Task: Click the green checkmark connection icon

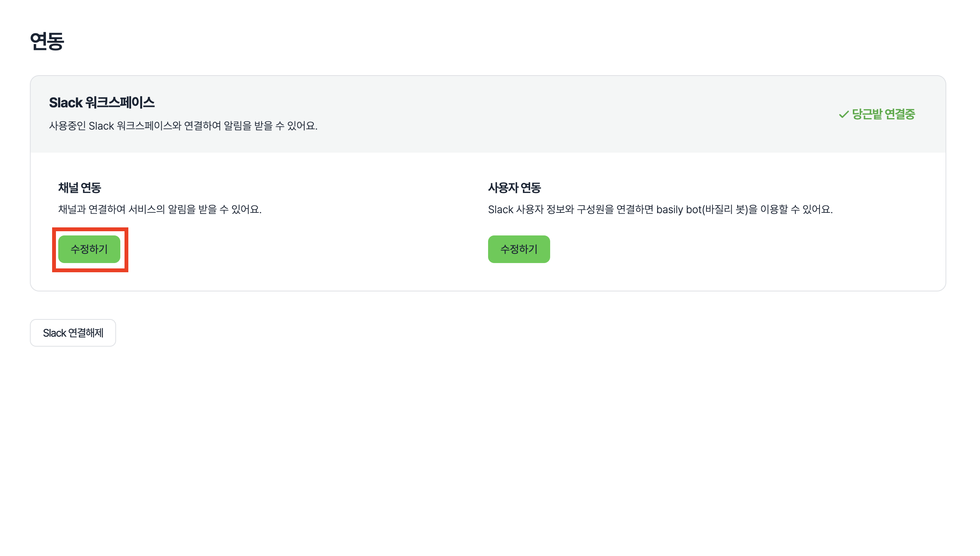Action: [x=843, y=114]
